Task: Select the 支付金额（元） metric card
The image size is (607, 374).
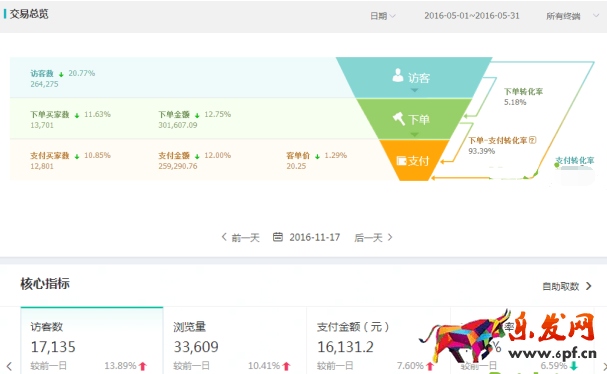Action: (x=378, y=341)
